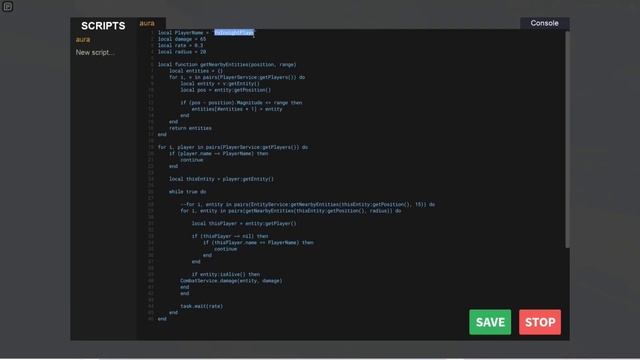Viewport: 640px width, 360px height.
Task: Click the 'local radius = 20' line
Action: click(182, 52)
